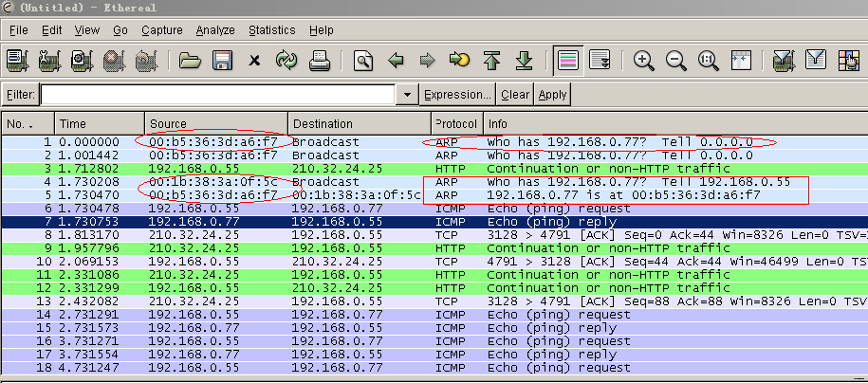Open the Capture menu
The height and width of the screenshot is (383, 868).
(x=161, y=30)
